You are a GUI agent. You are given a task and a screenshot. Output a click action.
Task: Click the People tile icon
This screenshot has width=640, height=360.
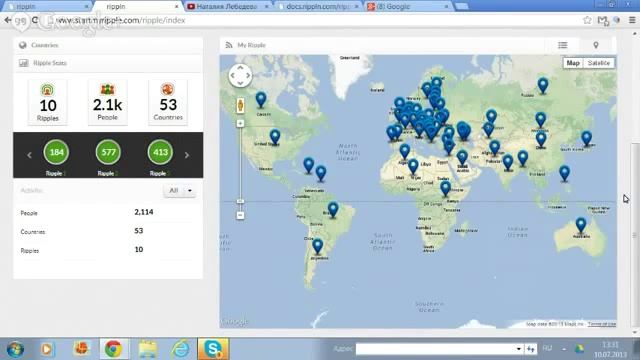pyautogui.click(x=107, y=89)
